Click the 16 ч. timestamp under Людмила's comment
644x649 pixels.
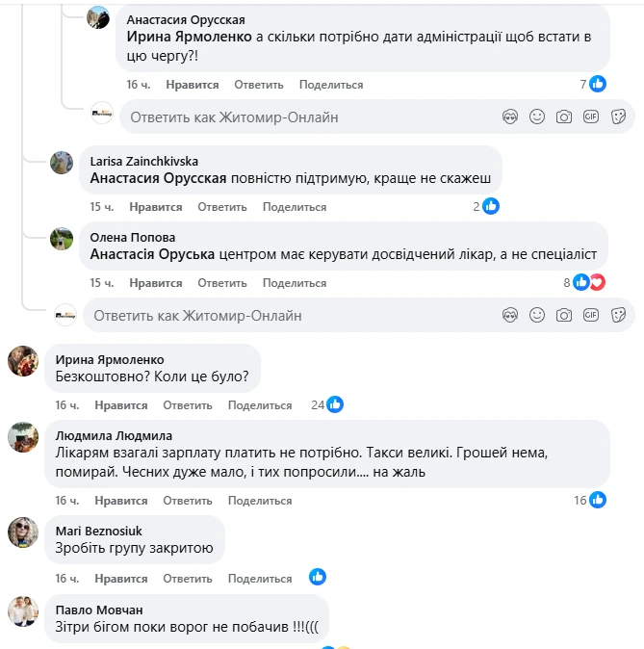66,501
